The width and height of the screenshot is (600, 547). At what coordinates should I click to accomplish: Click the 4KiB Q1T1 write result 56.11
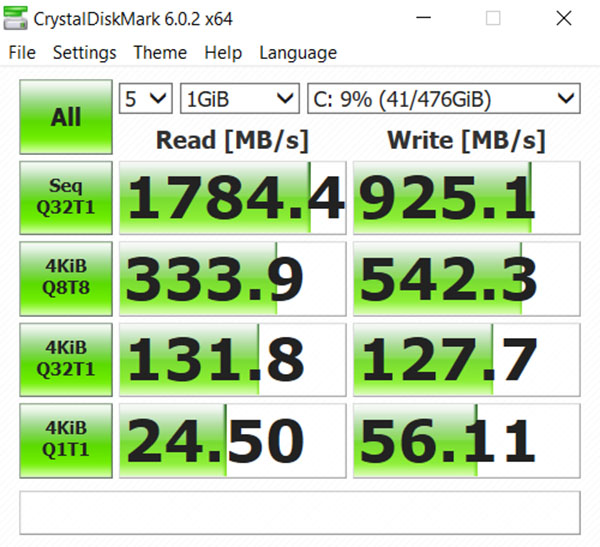[467, 440]
